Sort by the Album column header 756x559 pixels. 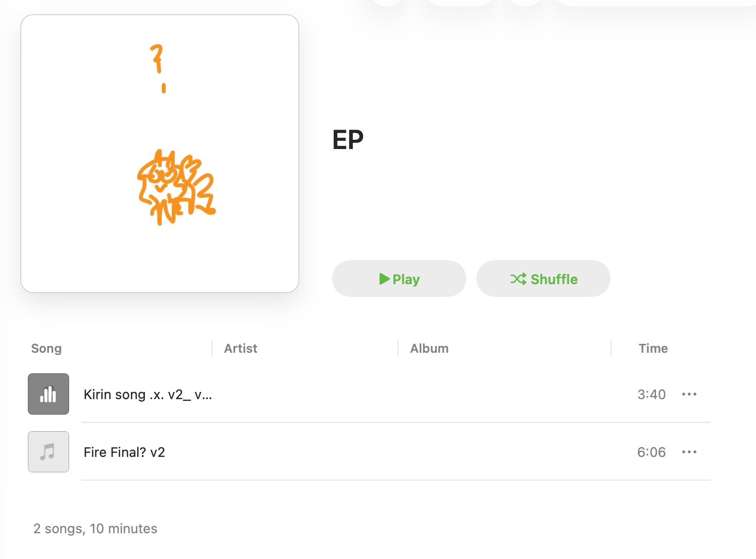429,349
